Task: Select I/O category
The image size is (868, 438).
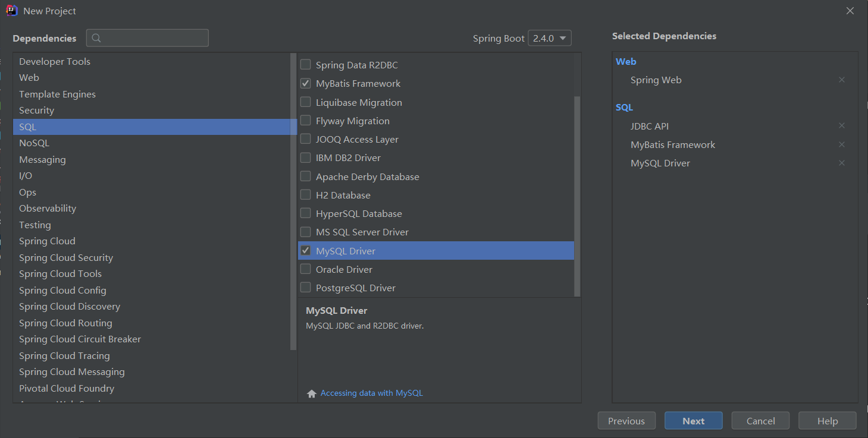Action: 152,176
